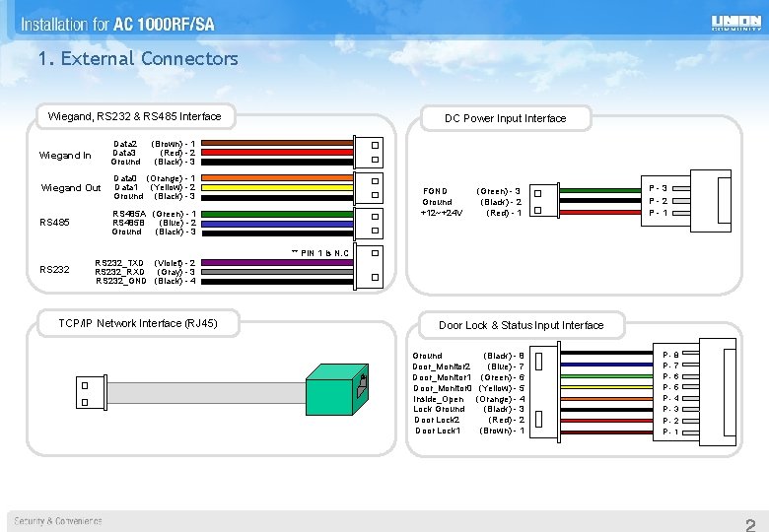
Task: Click the green RJ45 jack illustration
Action: click(x=337, y=389)
